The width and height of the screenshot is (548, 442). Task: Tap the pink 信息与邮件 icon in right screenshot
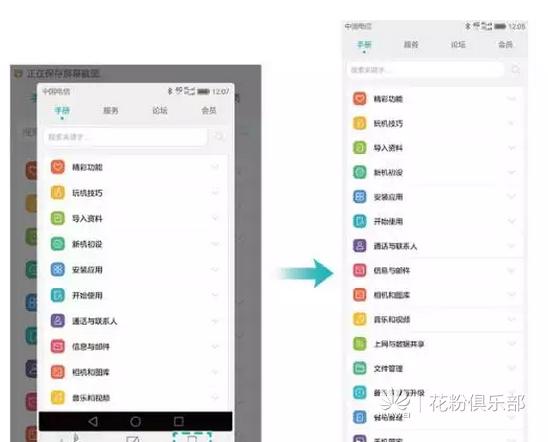tap(360, 270)
